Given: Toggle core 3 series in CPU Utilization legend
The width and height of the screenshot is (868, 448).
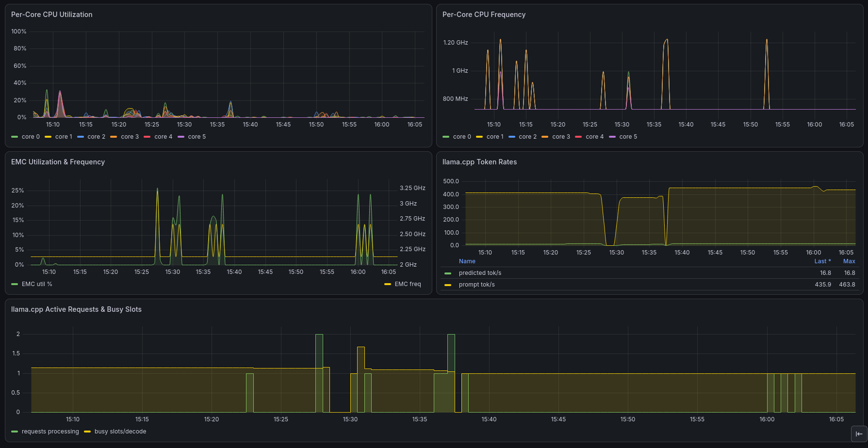Looking at the screenshot, I should click(x=130, y=137).
